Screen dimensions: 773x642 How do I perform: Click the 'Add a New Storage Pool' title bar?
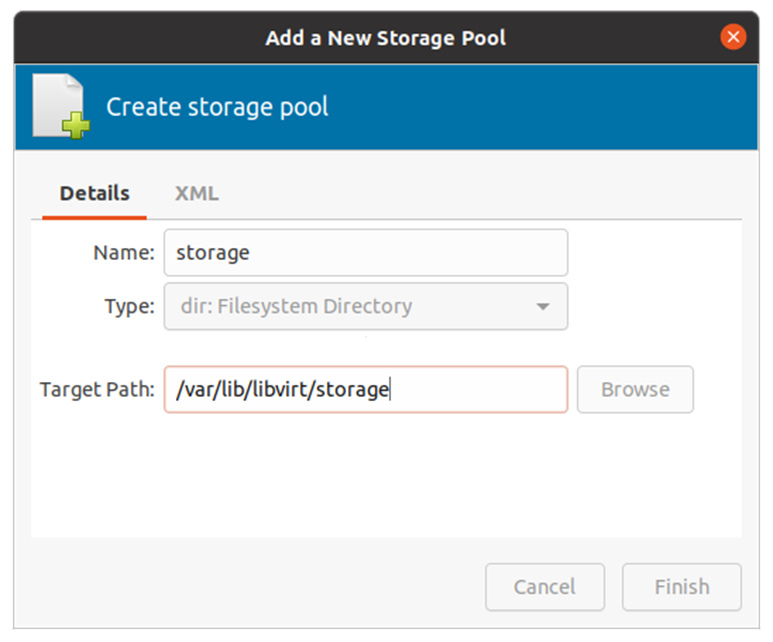(385, 38)
